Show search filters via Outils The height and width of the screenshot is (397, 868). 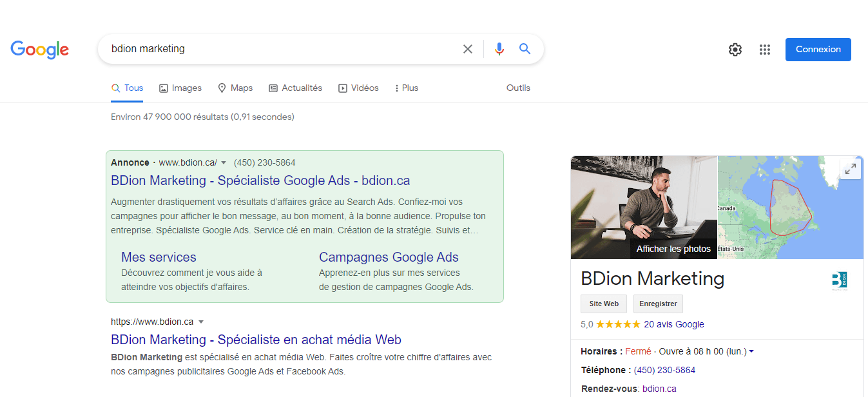[x=518, y=88]
